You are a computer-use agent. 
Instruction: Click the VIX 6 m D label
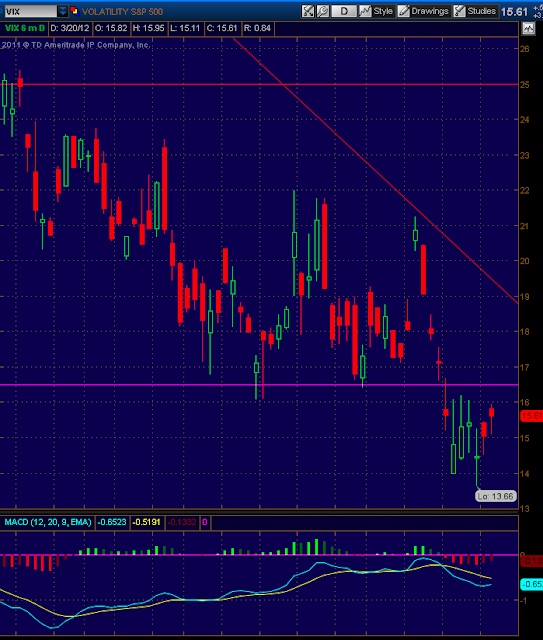pos(24,28)
